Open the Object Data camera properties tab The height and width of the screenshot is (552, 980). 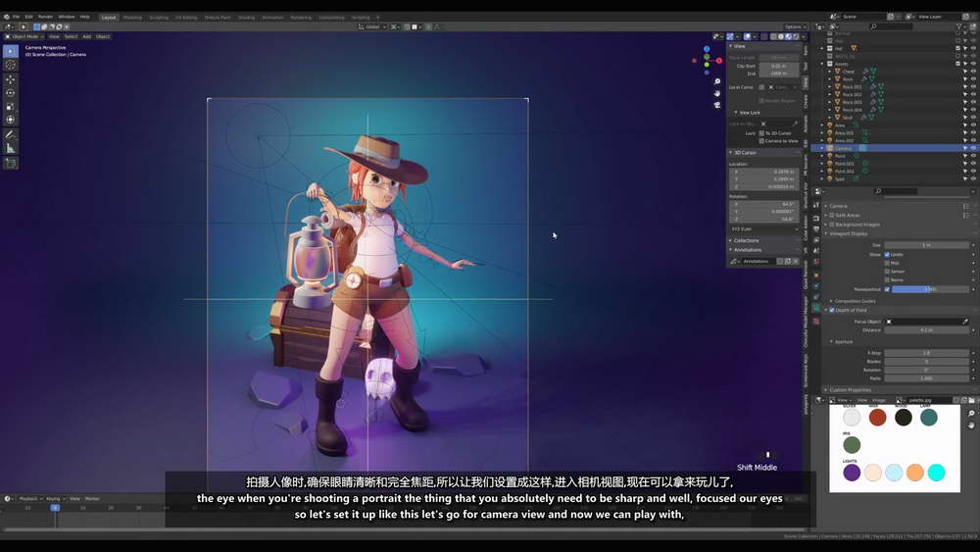point(816,308)
